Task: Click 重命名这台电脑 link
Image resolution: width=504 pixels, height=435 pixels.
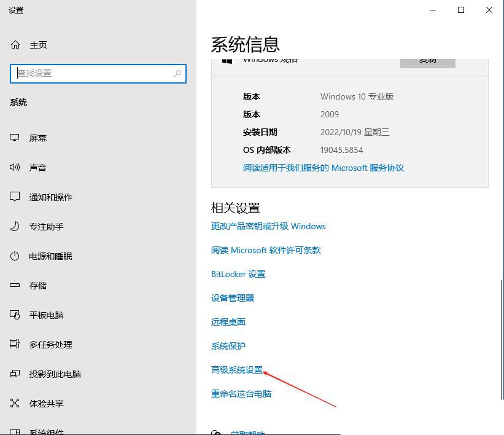Action: [x=241, y=394]
